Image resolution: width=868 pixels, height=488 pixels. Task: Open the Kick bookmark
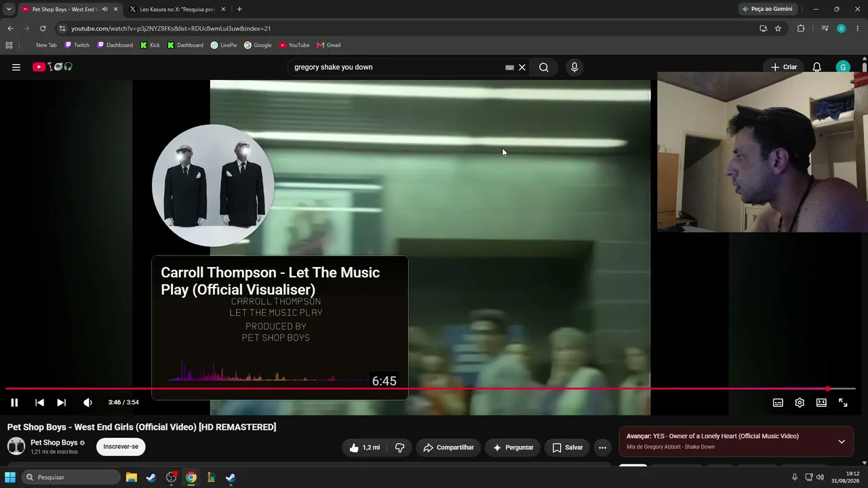point(151,45)
